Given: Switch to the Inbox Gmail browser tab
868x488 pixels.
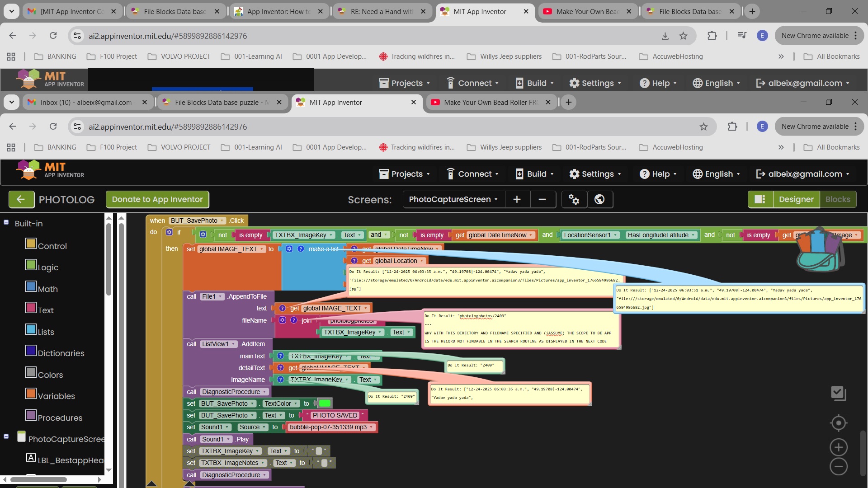Looking at the screenshot, I should pyautogui.click(x=86, y=103).
